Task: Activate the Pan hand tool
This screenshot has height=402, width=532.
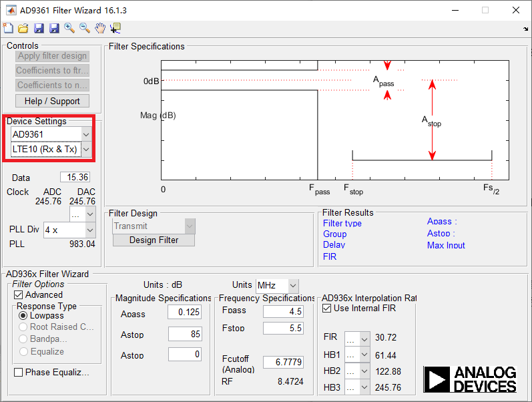Action: (100, 28)
